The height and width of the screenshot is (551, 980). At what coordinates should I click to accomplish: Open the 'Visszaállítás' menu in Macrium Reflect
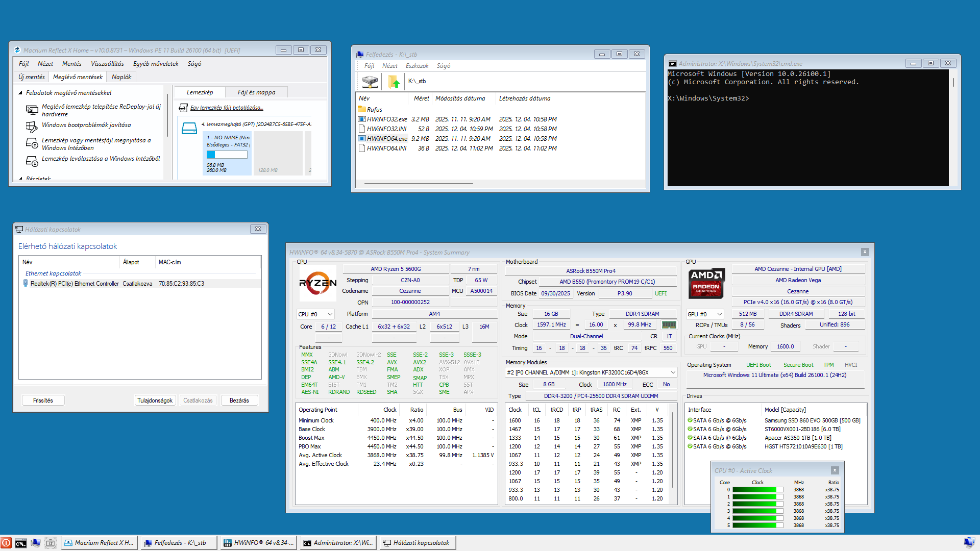pyautogui.click(x=107, y=64)
